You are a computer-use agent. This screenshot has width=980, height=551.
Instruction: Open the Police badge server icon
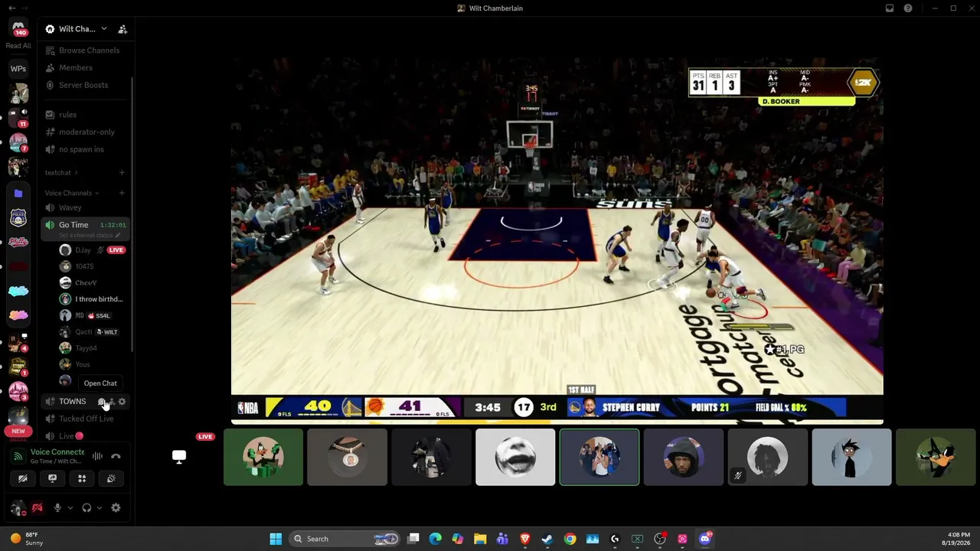point(18,218)
